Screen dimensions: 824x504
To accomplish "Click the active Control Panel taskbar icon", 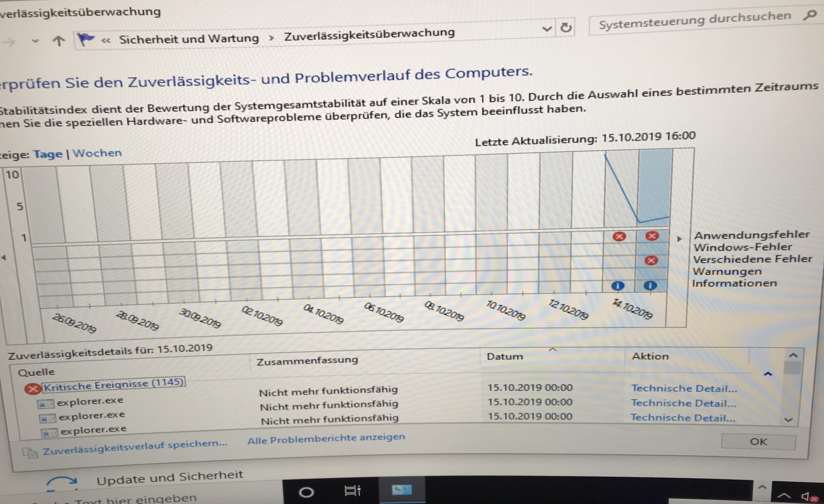I will pos(402,490).
